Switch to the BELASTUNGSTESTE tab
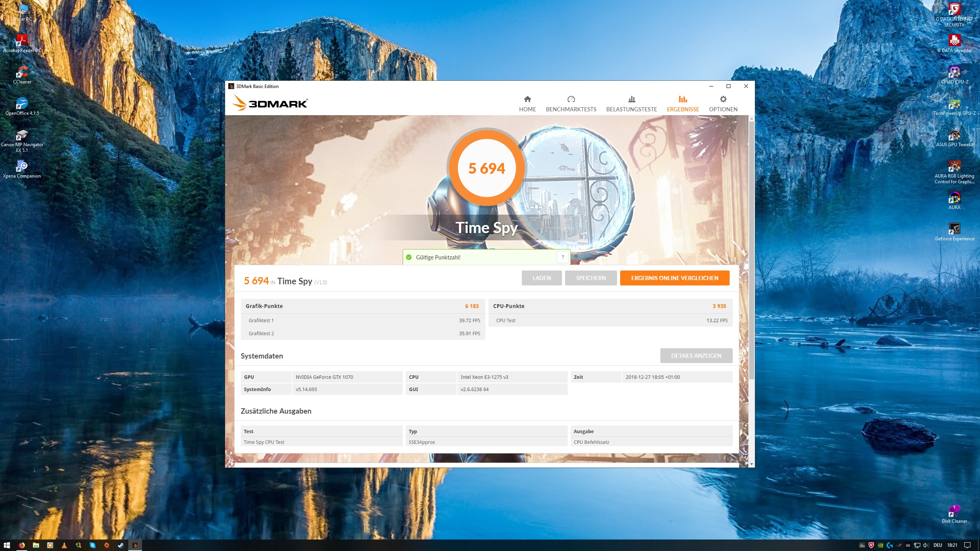 point(632,104)
